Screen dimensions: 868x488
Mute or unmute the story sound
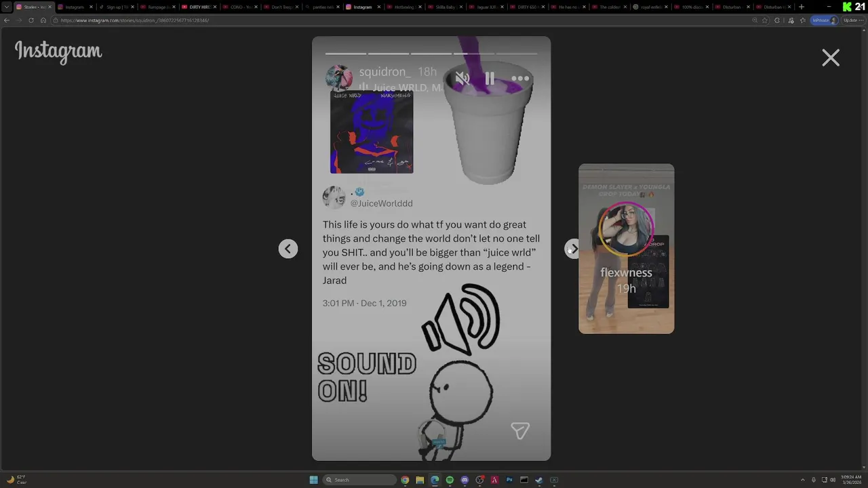(462, 79)
